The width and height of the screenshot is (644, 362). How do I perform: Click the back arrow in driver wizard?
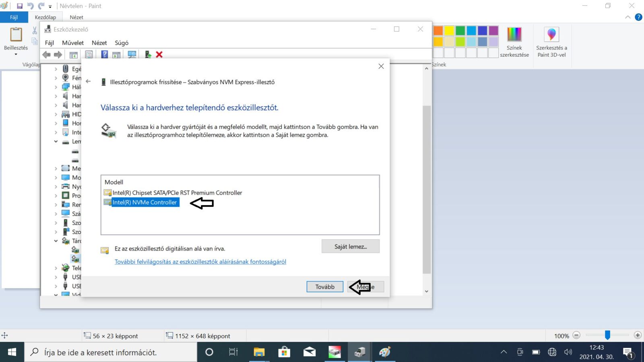pyautogui.click(x=89, y=82)
